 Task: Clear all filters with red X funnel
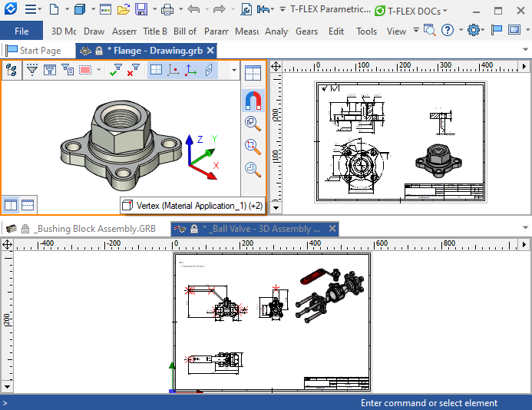click(134, 70)
